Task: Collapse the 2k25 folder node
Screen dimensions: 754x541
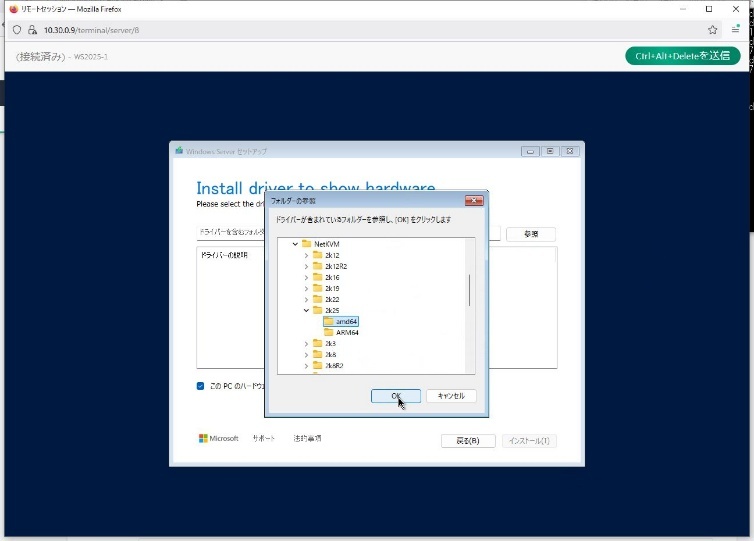Action: [x=306, y=310]
